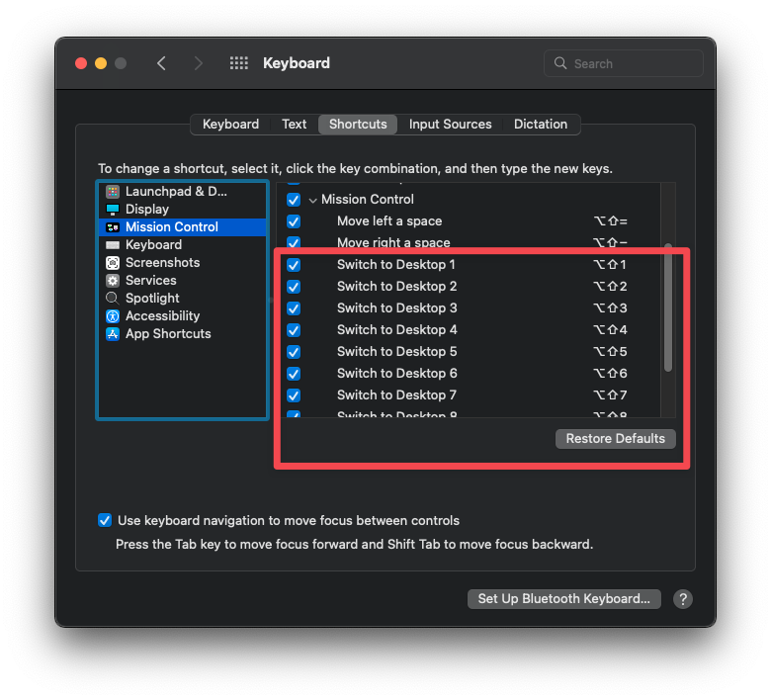This screenshot has width=771, height=700.
Task: Toggle the Switch to Desktop 3 checkbox
Action: coord(294,308)
